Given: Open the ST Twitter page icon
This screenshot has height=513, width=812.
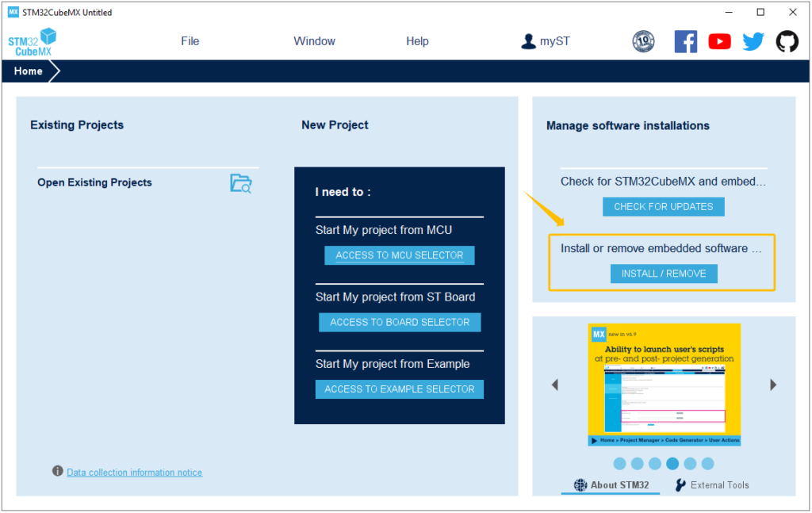Looking at the screenshot, I should pyautogui.click(x=753, y=41).
